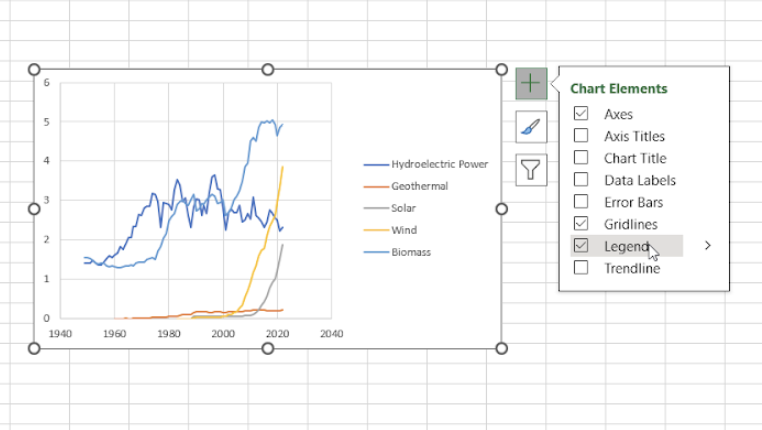The height and width of the screenshot is (430, 762).
Task: Select the middle-right chart resize handle
Action: coord(502,209)
